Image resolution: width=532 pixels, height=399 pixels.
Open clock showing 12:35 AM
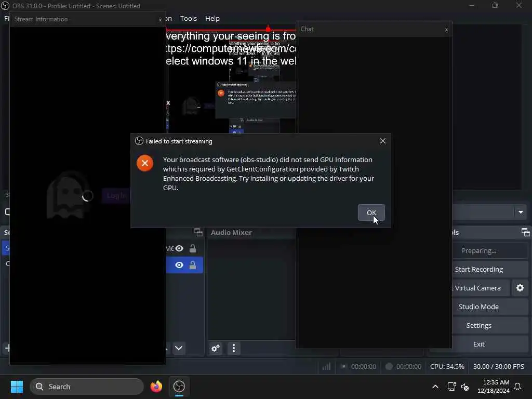494,387
